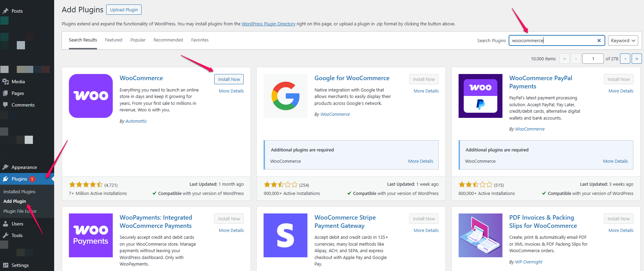Click the Users icon in sidebar

5,224
